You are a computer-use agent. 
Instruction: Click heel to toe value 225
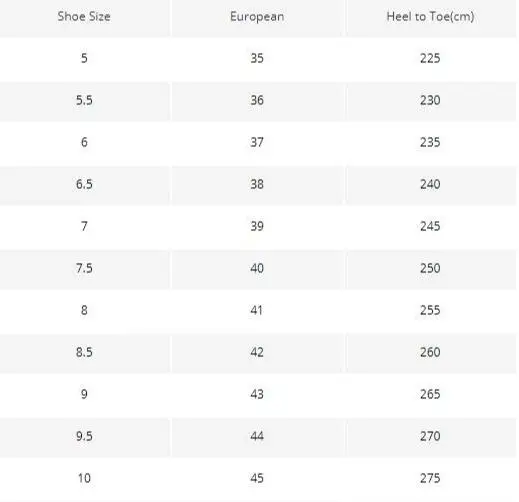pyautogui.click(x=430, y=58)
